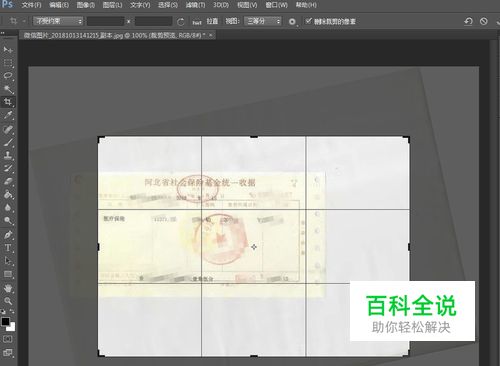500x366 pixels.
Task: Select the Dodge tool
Action: (8, 221)
